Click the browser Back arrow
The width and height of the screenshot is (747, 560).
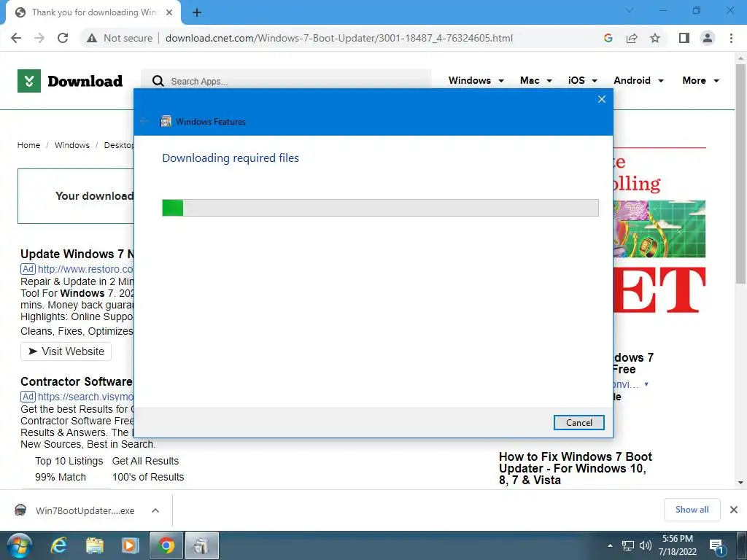pos(16,38)
